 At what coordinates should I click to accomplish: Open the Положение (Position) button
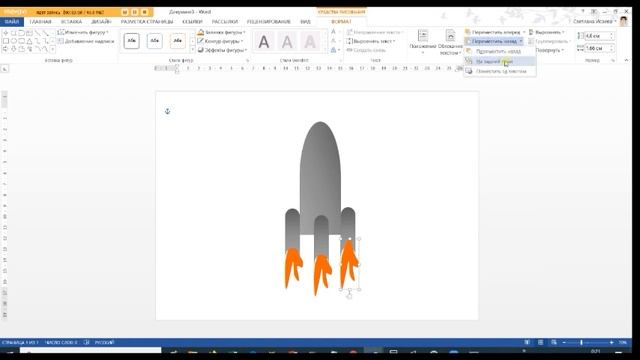(423, 42)
